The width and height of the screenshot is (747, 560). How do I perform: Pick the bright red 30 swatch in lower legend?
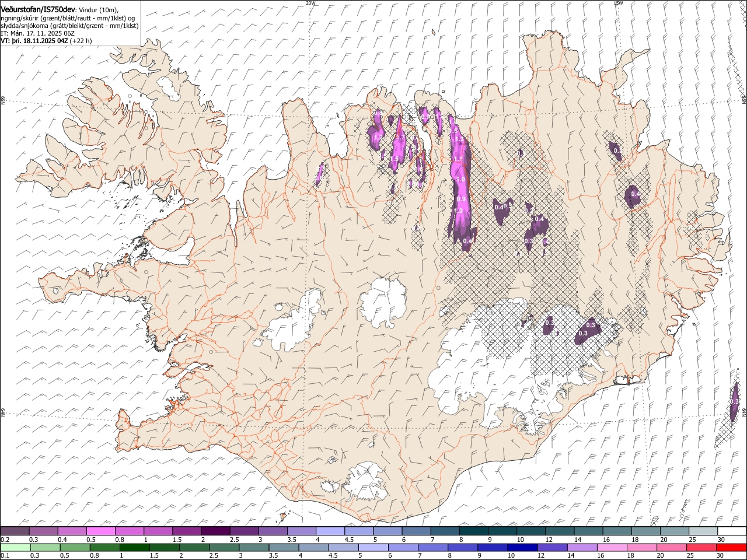click(731, 547)
